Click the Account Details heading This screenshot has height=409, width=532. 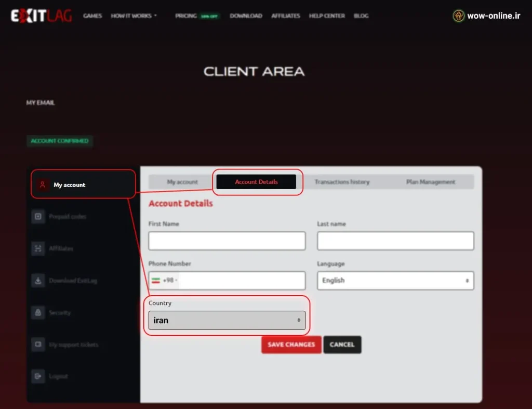(180, 203)
